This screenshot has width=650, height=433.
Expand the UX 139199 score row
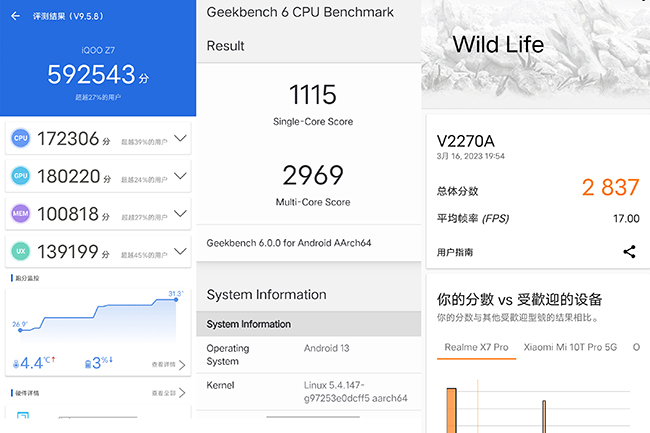[x=180, y=251]
